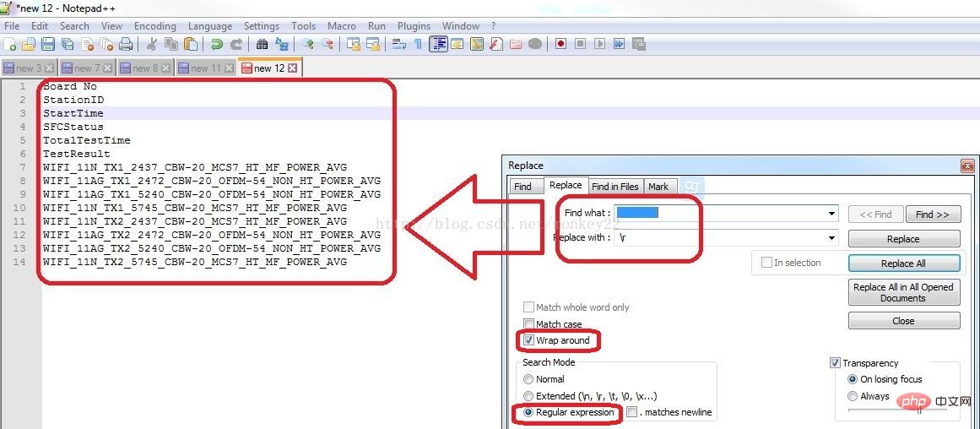The width and height of the screenshot is (980, 429).
Task: Select the Regular expression radio button
Action: 528,413
